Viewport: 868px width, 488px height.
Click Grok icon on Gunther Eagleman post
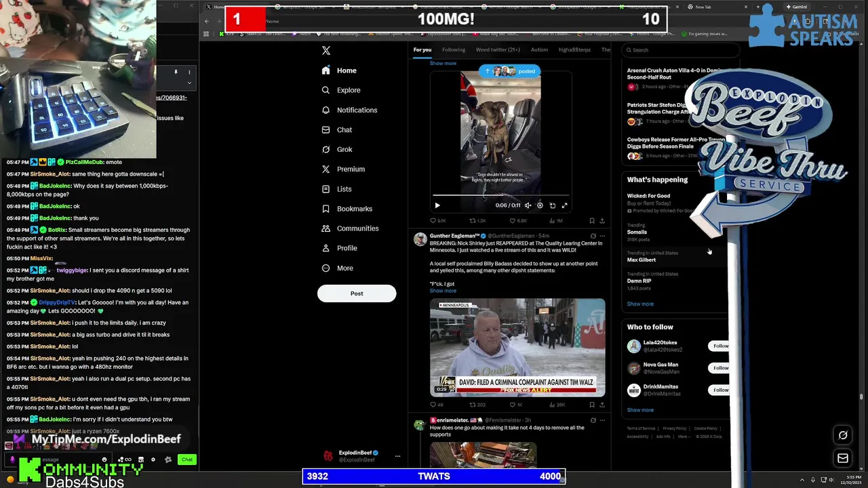click(x=593, y=236)
